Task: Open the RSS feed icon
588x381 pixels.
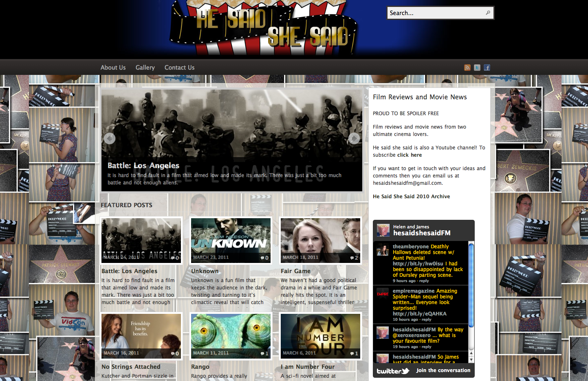Action: (467, 68)
